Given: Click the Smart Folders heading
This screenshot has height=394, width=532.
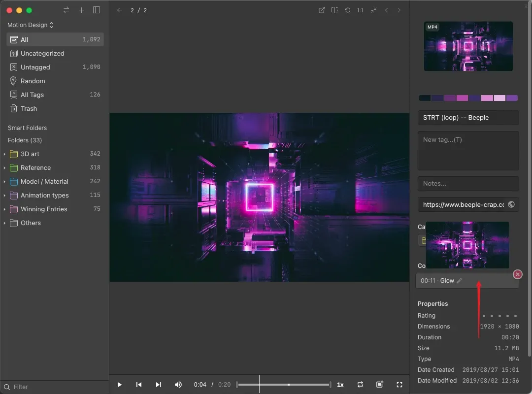Looking at the screenshot, I should (28, 128).
